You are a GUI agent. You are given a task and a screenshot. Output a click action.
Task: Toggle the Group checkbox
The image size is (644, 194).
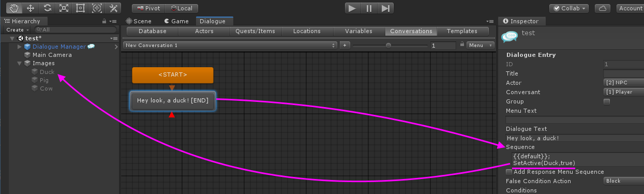(607, 101)
